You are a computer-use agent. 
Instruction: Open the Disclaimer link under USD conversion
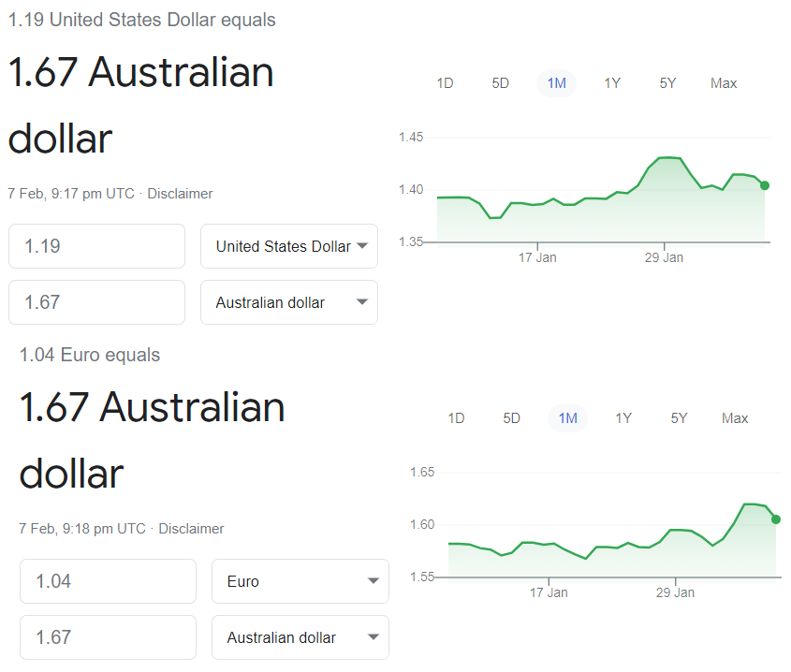click(180, 194)
